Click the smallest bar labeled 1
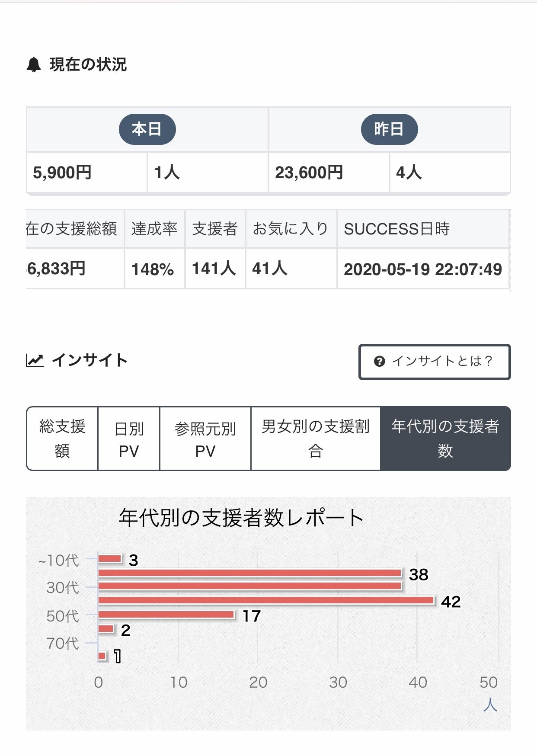 [102, 656]
